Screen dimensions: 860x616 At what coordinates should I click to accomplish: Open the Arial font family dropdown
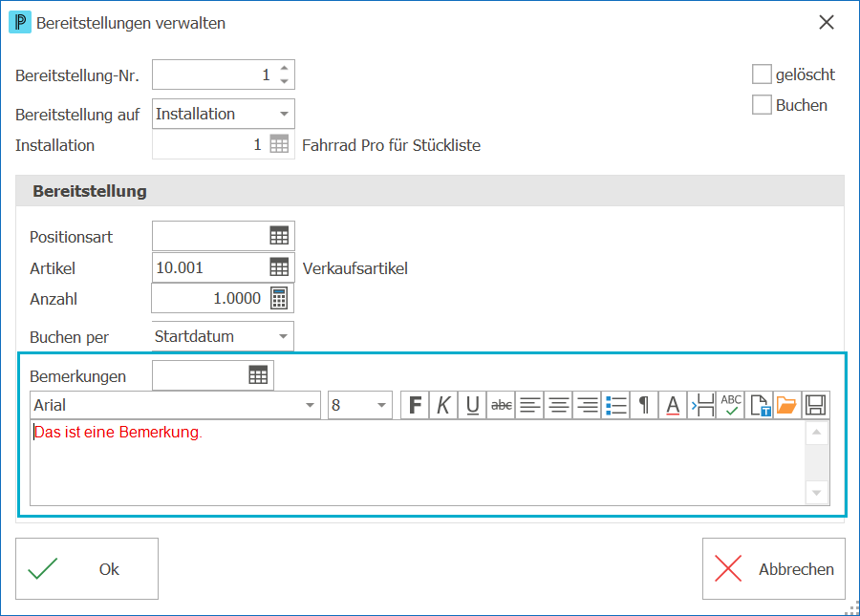tap(310, 405)
